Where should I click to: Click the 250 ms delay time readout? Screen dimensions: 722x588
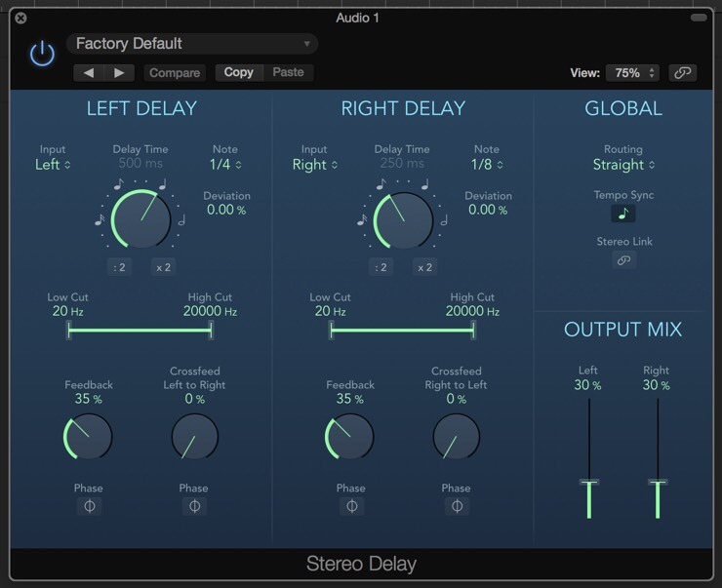(402, 164)
